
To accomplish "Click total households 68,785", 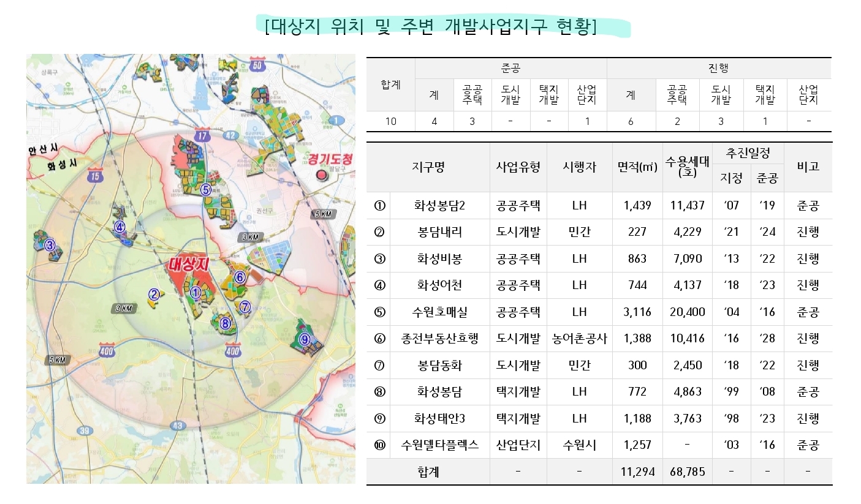I will point(687,472).
